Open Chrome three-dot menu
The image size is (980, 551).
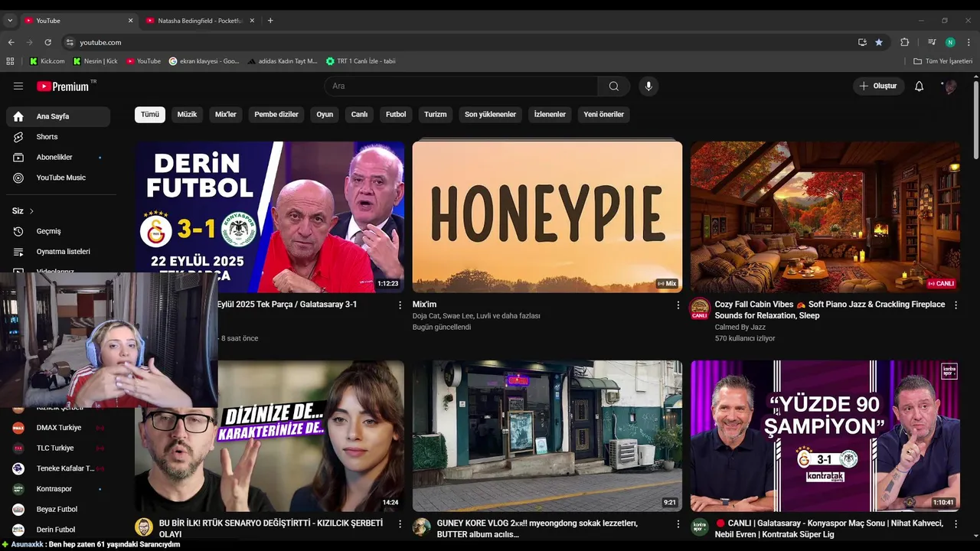(969, 42)
